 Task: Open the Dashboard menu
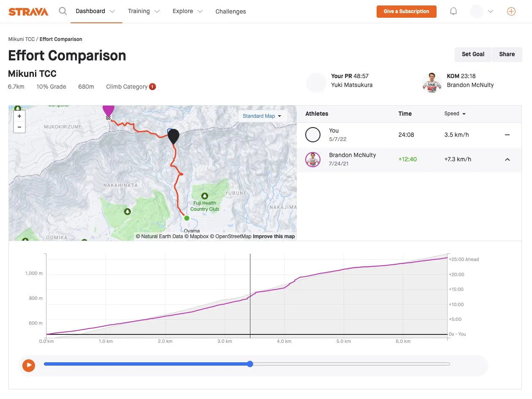pyautogui.click(x=95, y=11)
